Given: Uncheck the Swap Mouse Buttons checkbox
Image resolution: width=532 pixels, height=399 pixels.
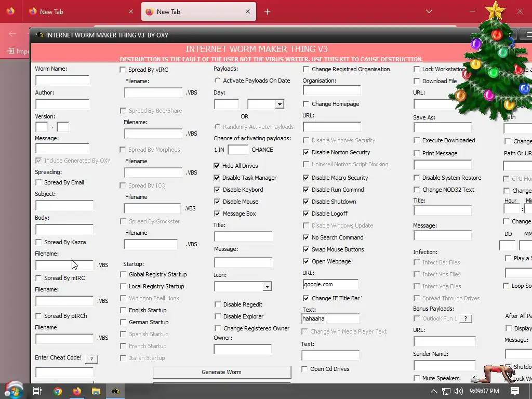Looking at the screenshot, I should click(x=305, y=249).
